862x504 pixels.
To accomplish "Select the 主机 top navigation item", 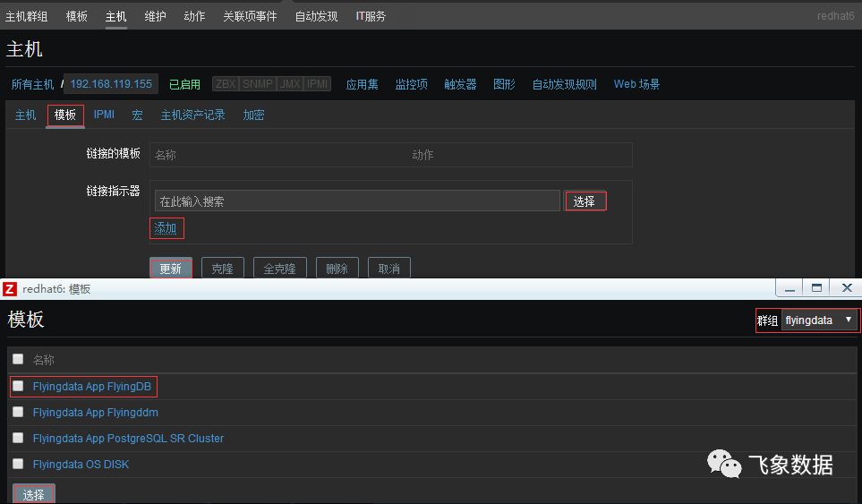I will [x=115, y=16].
